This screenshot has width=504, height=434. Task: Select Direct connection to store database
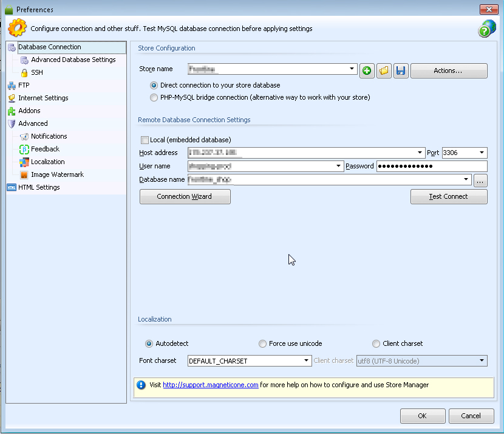[154, 85]
